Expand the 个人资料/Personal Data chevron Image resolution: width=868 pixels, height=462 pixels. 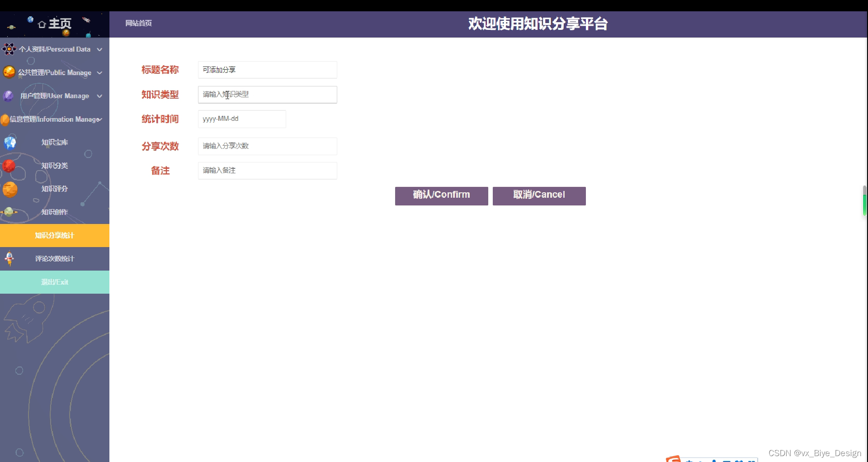(99, 49)
